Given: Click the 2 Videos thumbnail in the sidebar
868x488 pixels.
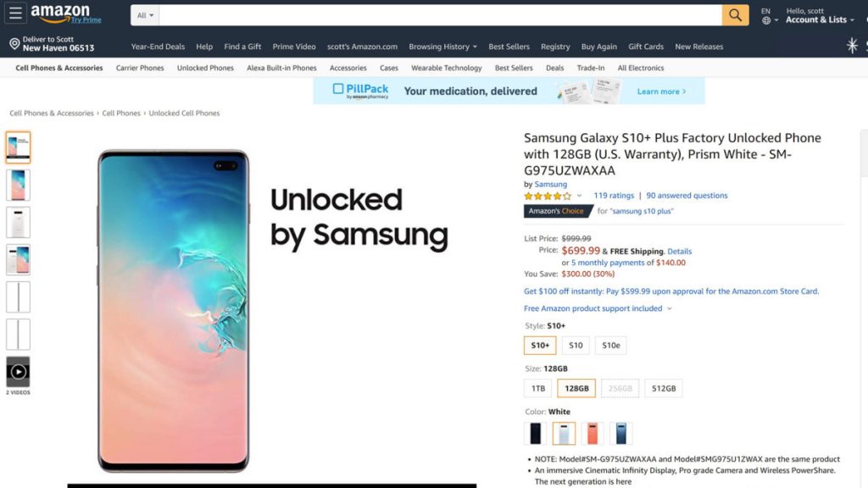Looking at the screenshot, I should (18, 371).
